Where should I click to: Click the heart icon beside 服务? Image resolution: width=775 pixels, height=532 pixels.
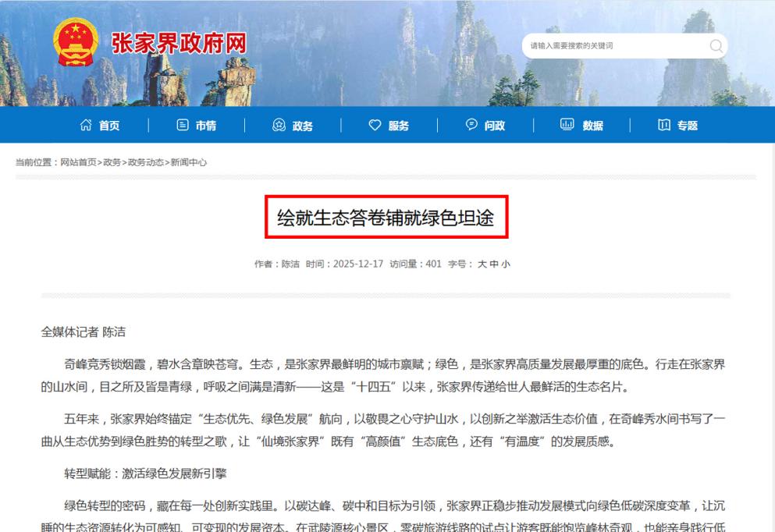coord(375,126)
